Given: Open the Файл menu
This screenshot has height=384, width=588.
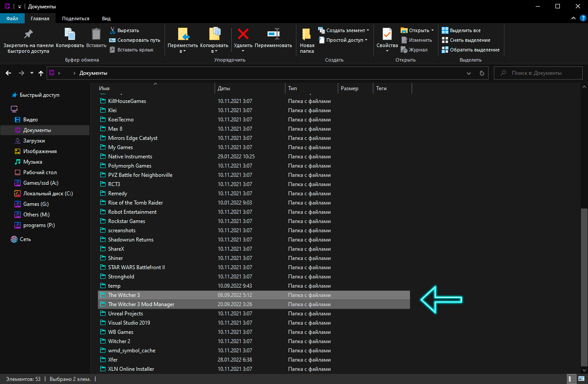Looking at the screenshot, I should point(12,18).
